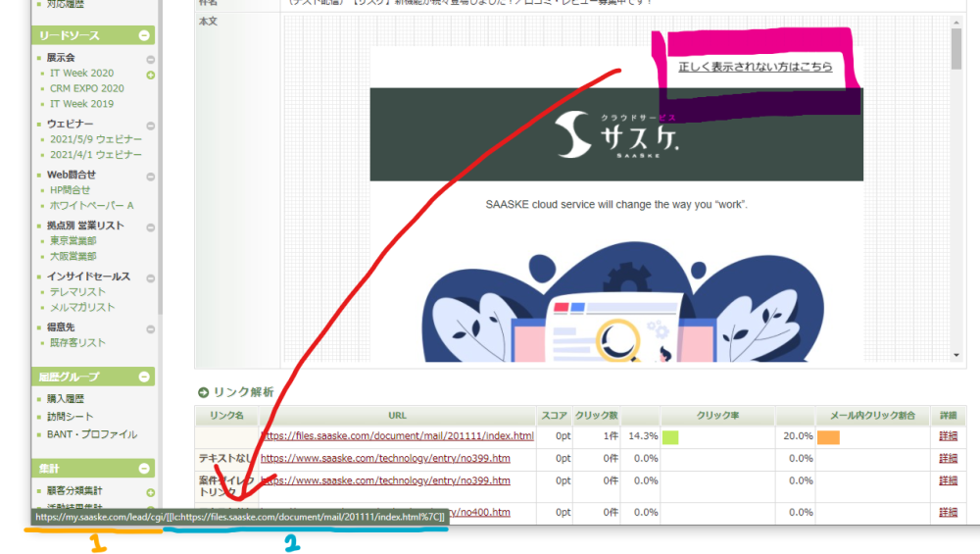This screenshot has width=980, height=554.
Task: Click the green 14.3% click-rate bar
Action: [670, 436]
